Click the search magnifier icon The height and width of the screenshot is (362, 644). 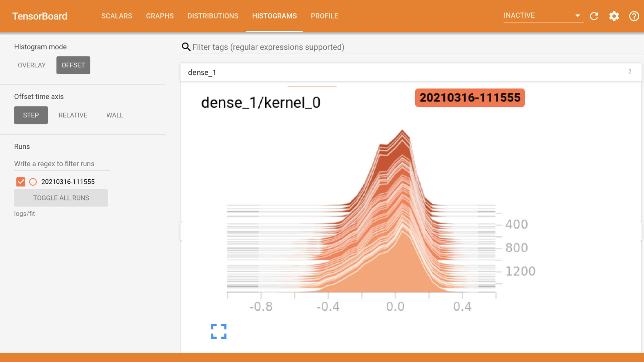click(186, 47)
